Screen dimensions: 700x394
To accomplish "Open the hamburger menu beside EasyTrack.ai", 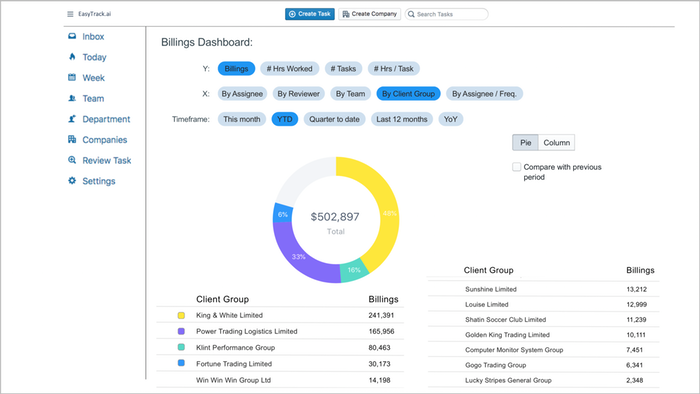I will (x=70, y=14).
